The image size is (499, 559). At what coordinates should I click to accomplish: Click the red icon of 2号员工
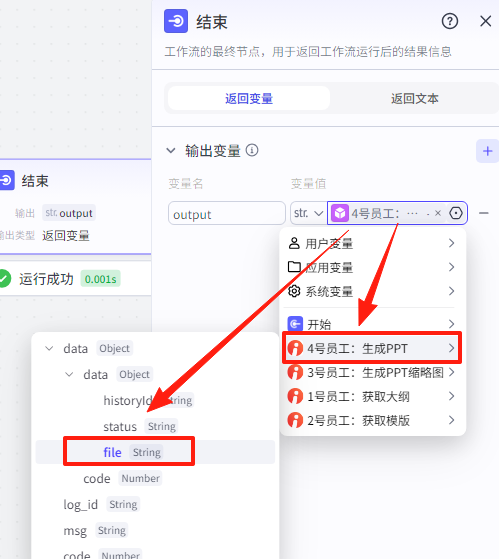295,420
